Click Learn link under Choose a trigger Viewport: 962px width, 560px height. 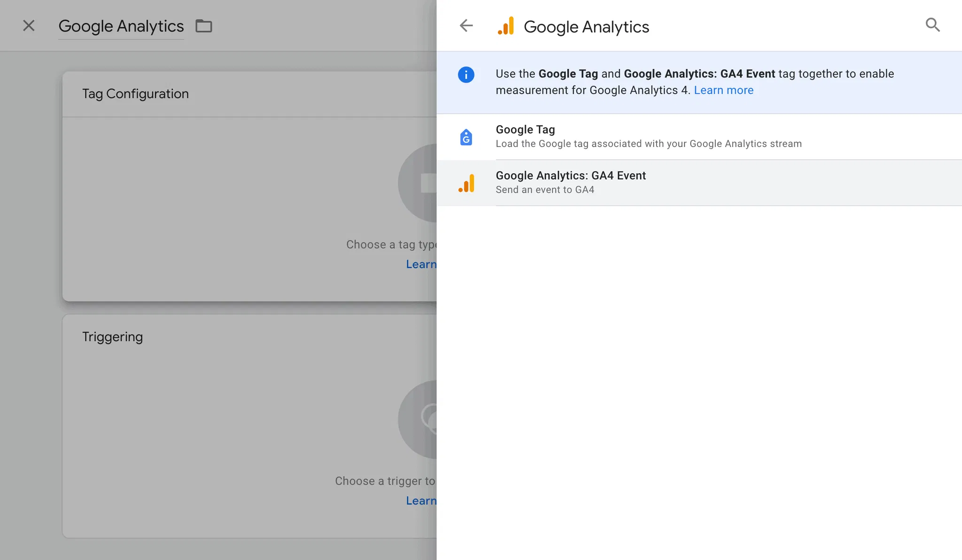coord(421,501)
